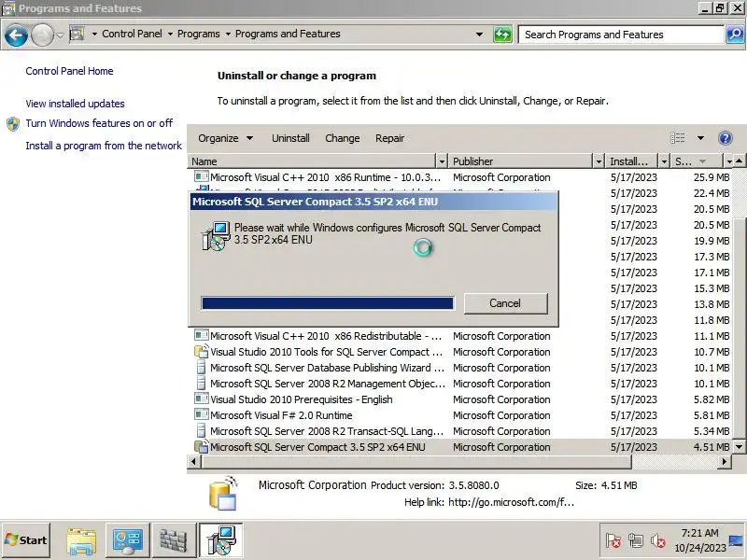Click the Forward navigation arrow button
Viewport: 747px width, 560px height.
click(42, 35)
